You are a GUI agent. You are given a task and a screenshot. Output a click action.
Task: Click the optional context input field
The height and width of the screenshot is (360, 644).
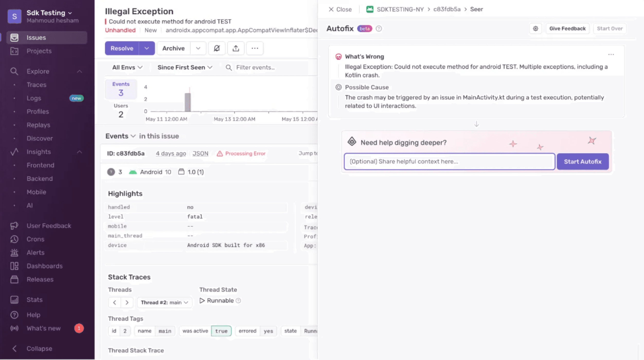449,161
